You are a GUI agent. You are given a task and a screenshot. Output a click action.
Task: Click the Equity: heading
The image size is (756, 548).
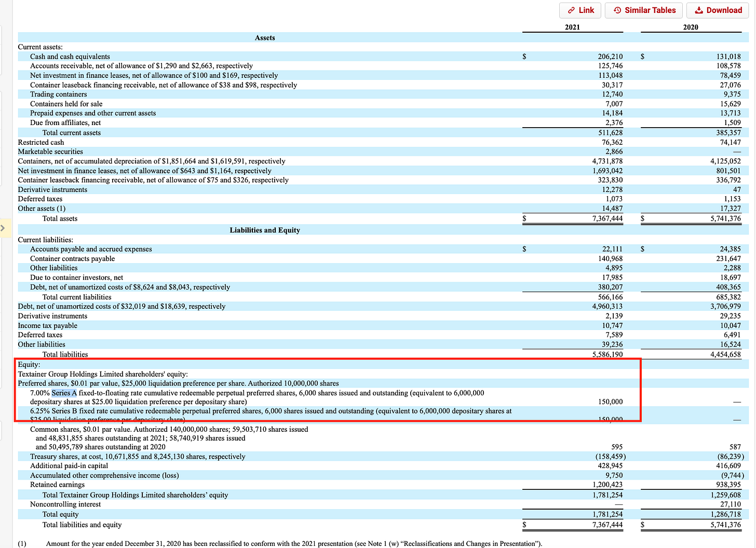[29, 364]
